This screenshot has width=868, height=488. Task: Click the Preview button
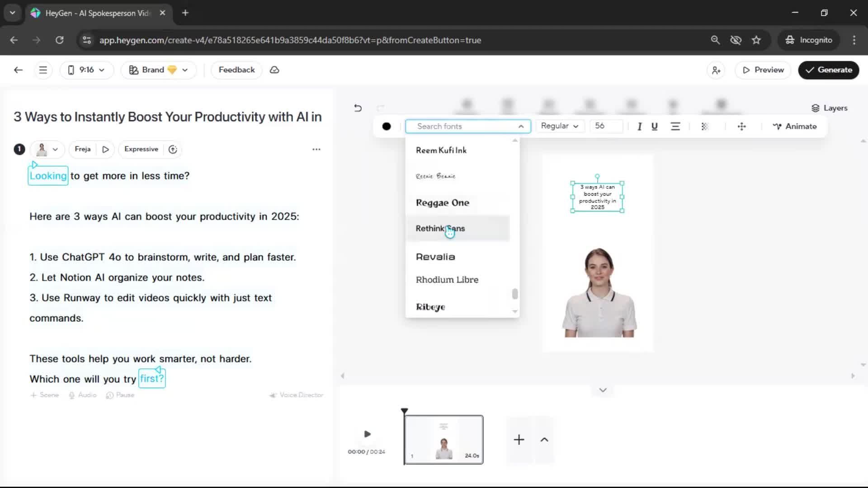763,70
